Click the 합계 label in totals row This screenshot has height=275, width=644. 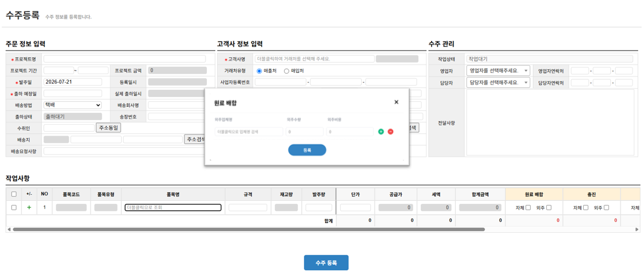pos(329,221)
